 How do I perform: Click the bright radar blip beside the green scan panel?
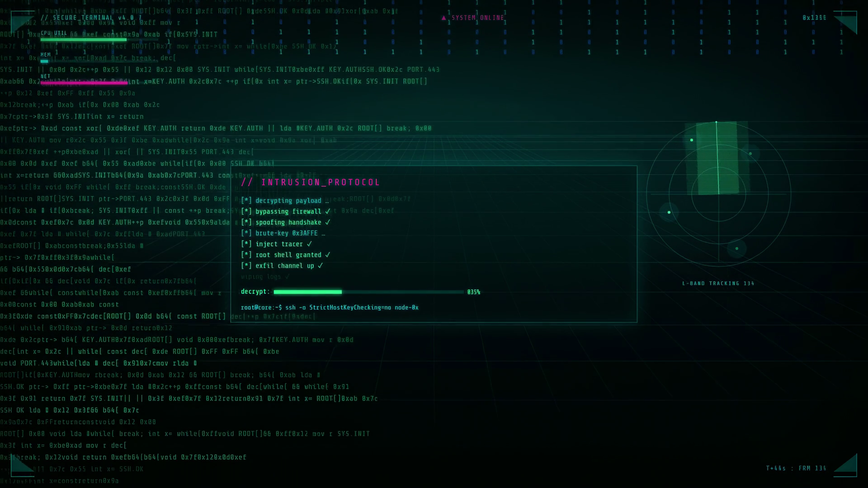(x=691, y=140)
